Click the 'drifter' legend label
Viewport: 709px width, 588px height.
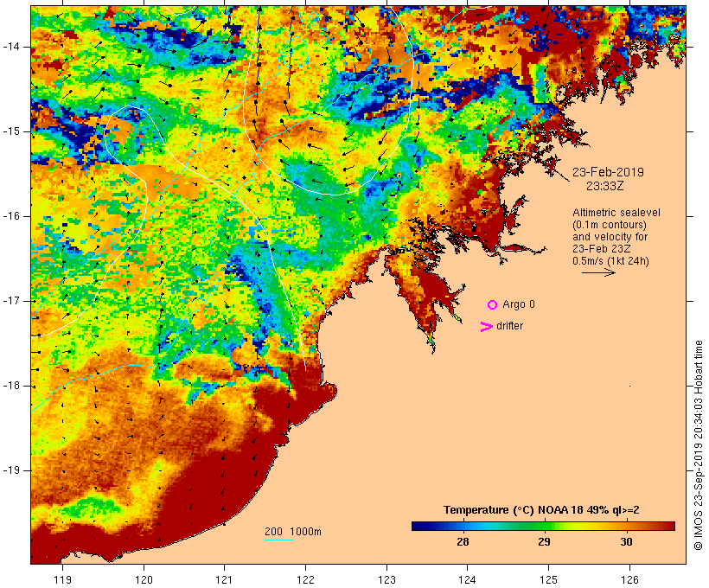click(509, 326)
